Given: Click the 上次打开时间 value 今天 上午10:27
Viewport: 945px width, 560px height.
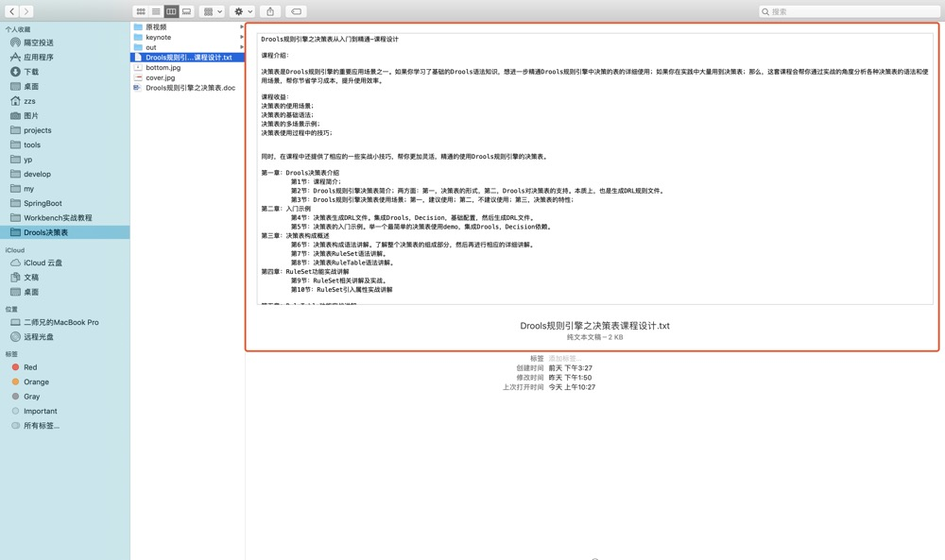Looking at the screenshot, I should click(x=572, y=387).
